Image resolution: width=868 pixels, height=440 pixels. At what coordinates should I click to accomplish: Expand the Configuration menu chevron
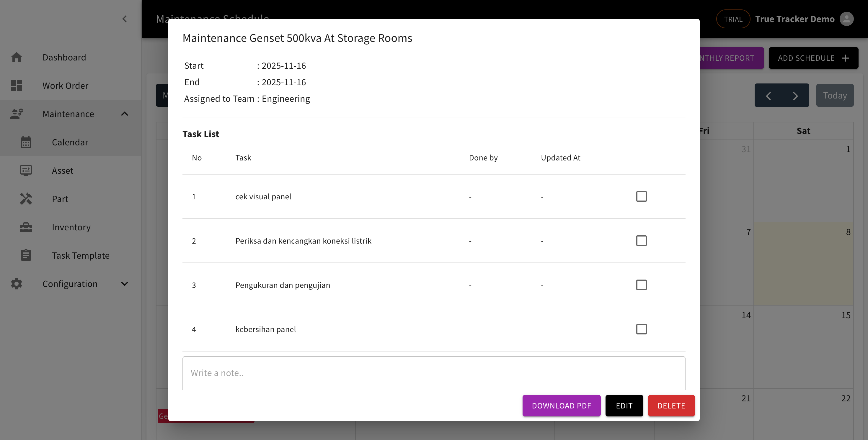[x=124, y=284]
